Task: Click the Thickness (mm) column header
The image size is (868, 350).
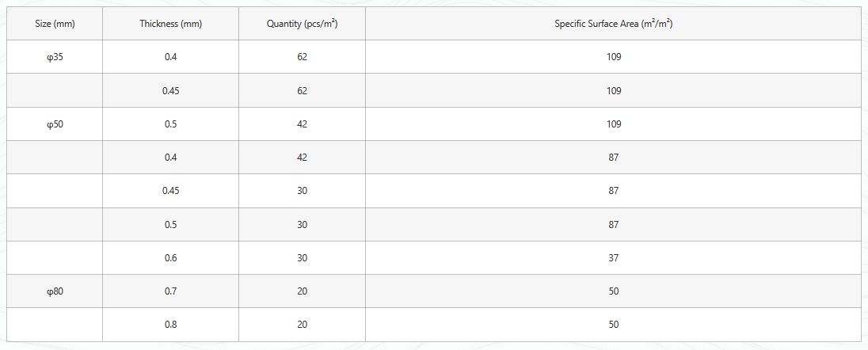Action: click(x=170, y=24)
